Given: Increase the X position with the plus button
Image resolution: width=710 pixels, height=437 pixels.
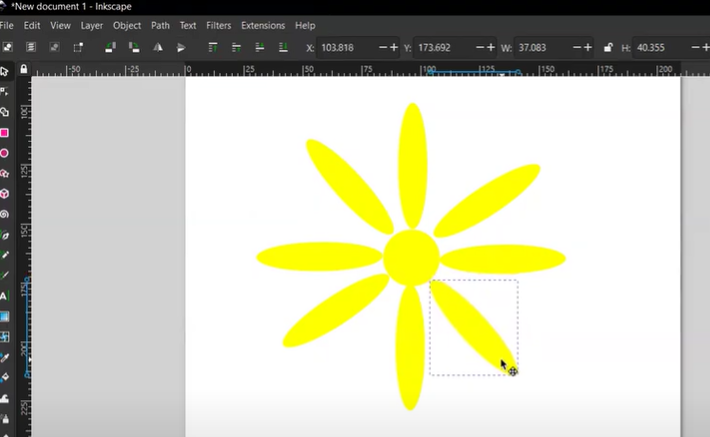Looking at the screenshot, I should pyautogui.click(x=394, y=47).
